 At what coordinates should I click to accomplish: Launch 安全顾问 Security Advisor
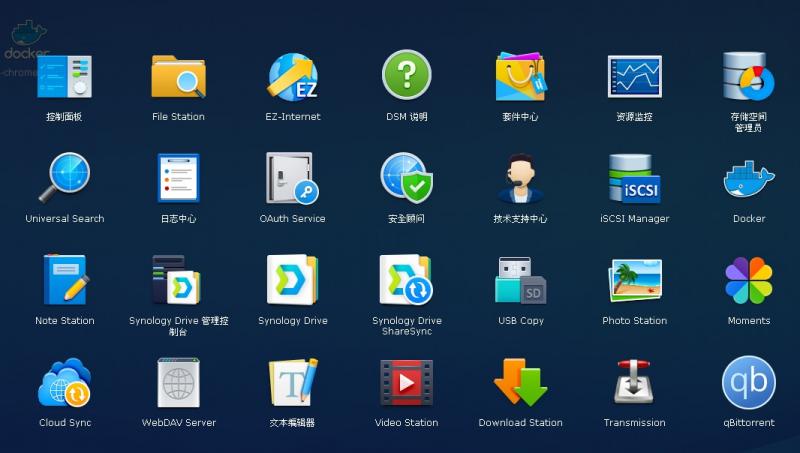[407, 178]
